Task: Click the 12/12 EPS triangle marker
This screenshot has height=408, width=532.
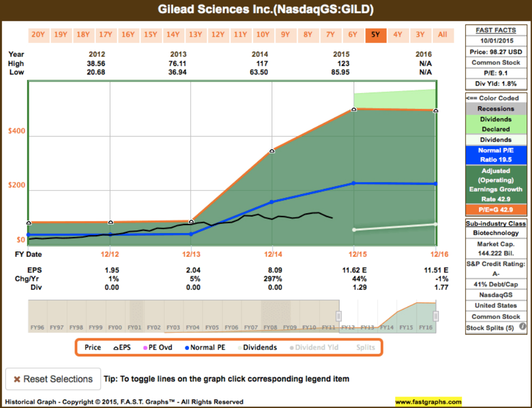Action: pyautogui.click(x=110, y=222)
